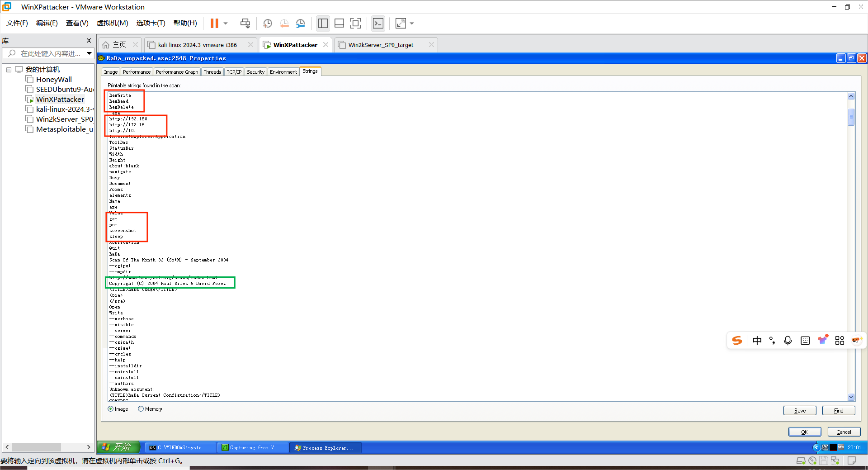The height and width of the screenshot is (470, 868).
Task: Click the CD/DVD device status icon
Action: 812,461
